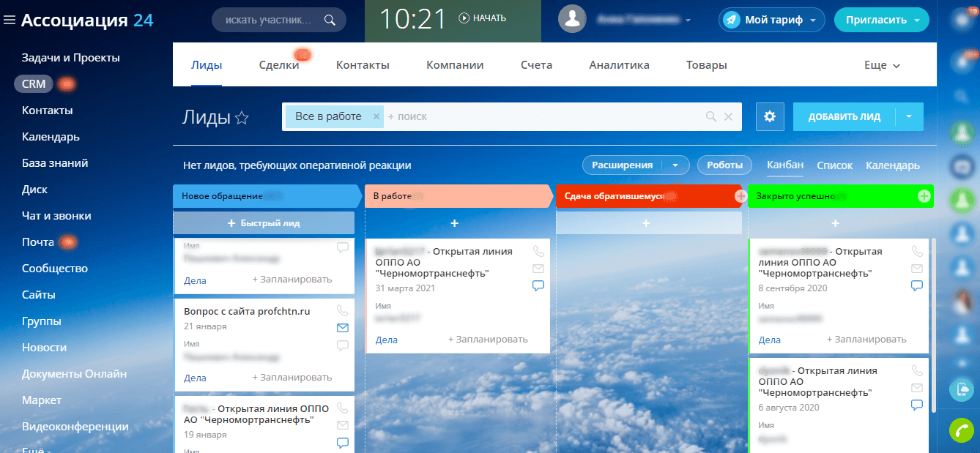Click the magnifier icon in leads filter
The image size is (980, 453).
pyautogui.click(x=710, y=116)
